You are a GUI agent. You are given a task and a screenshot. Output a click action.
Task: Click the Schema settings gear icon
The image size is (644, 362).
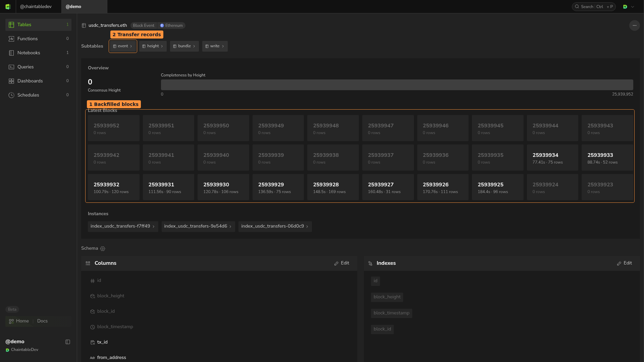(103, 249)
